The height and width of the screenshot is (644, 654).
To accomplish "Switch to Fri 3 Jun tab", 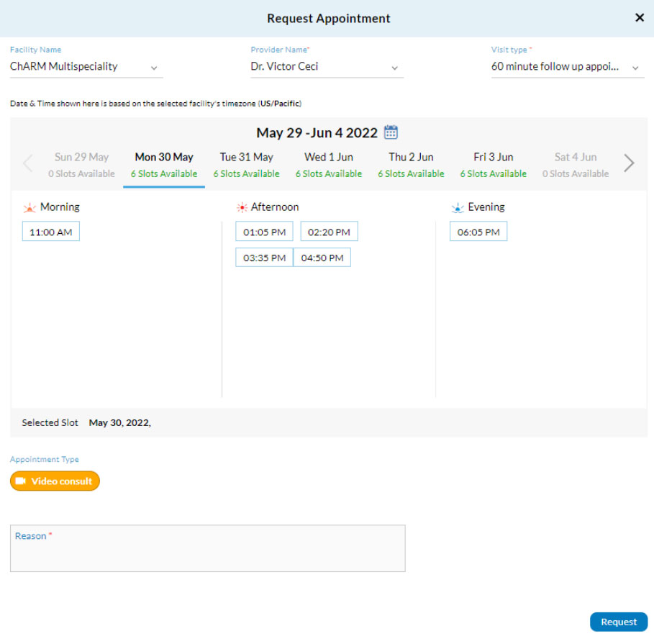I will click(493, 165).
